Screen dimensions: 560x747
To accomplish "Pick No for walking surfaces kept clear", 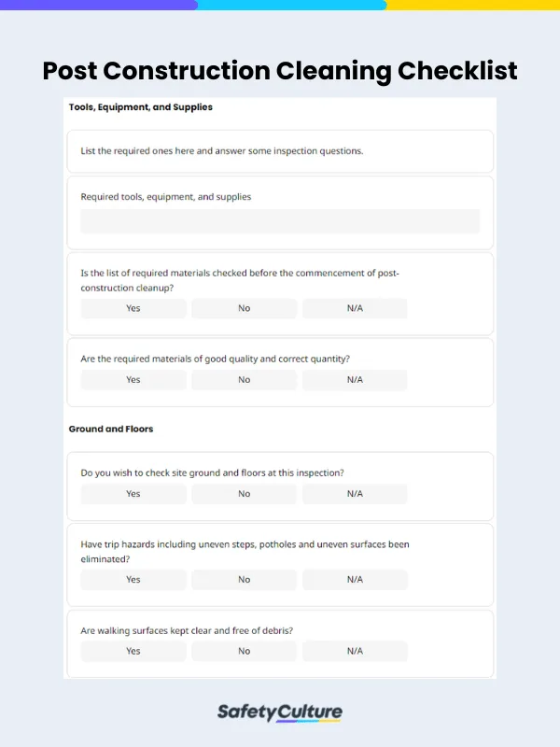I will [x=245, y=651].
